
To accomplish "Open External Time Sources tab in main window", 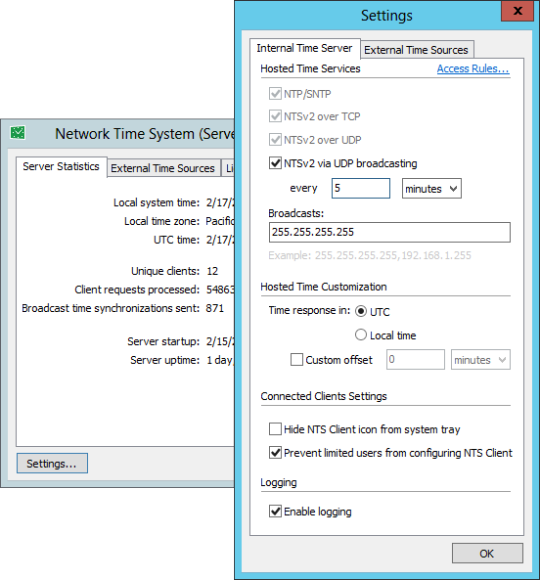I will [x=163, y=168].
